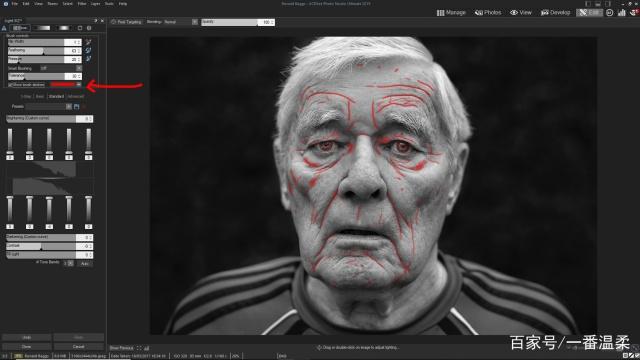Select the linear gradient tool

point(42,28)
